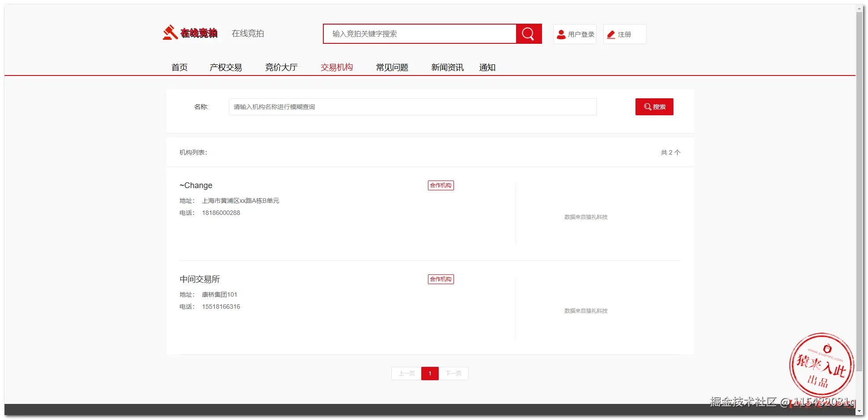
Task: Click the 共 2 个 total count text
Action: [x=670, y=152]
